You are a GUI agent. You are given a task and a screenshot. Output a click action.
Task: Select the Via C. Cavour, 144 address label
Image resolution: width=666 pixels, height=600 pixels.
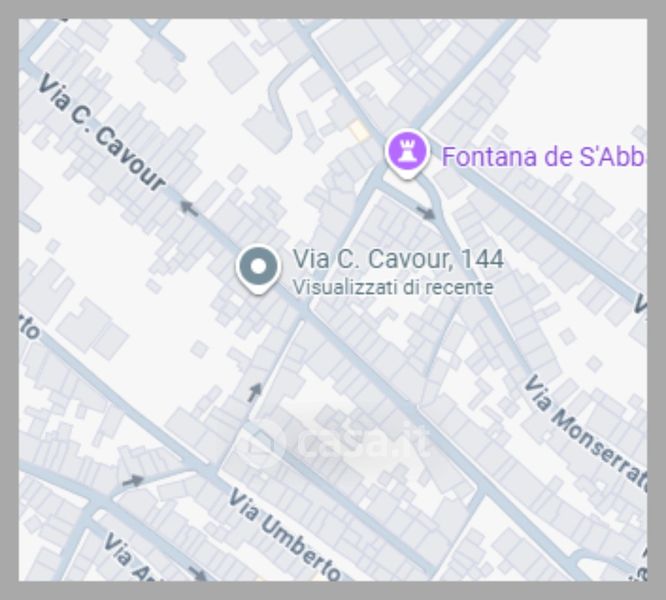(x=398, y=259)
